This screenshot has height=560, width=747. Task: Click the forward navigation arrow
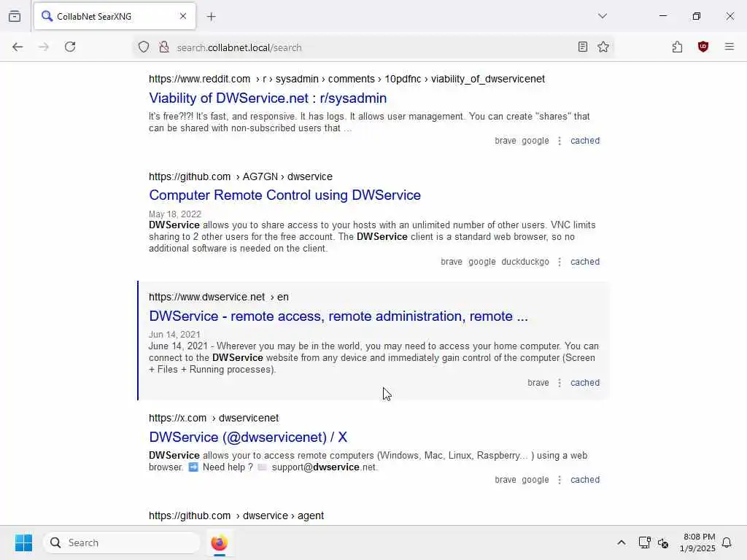[x=43, y=47]
